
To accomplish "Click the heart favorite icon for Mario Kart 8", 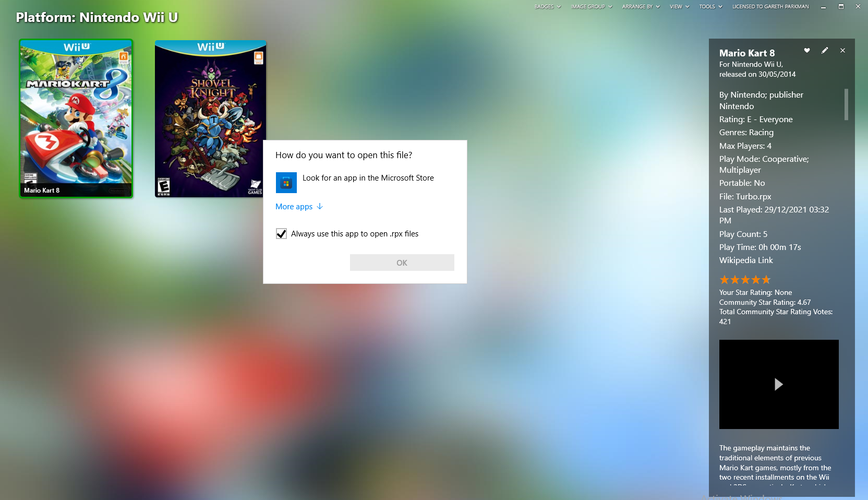I will point(807,51).
